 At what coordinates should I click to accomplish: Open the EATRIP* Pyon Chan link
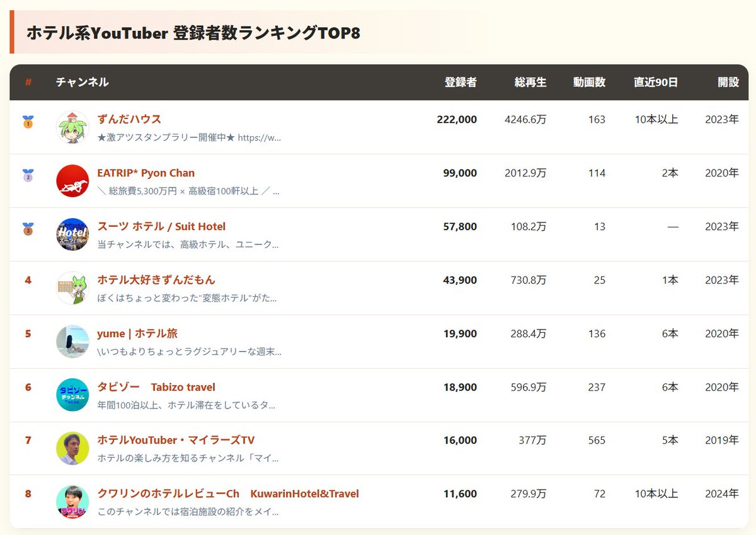(146, 173)
